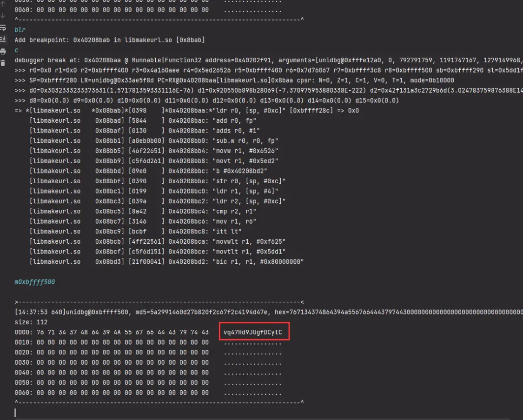Click the '0030:' row in lower hex dump
The height and width of the screenshot is (420, 523).
click(148, 362)
